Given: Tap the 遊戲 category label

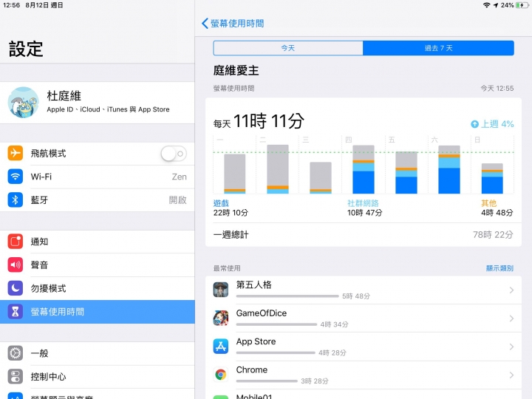Looking at the screenshot, I should (221, 203).
